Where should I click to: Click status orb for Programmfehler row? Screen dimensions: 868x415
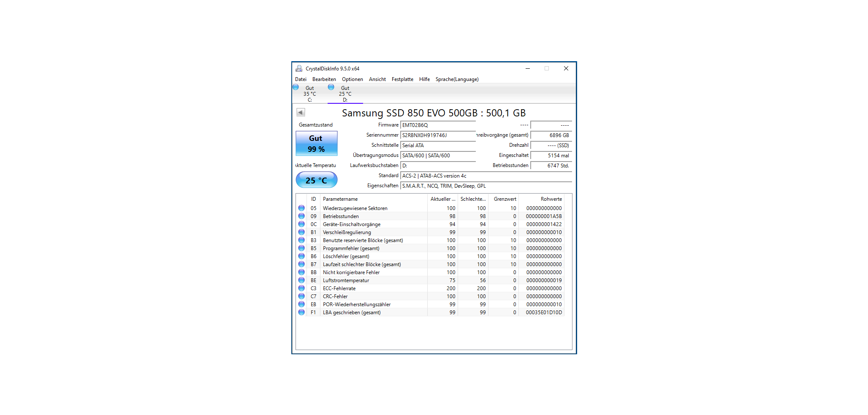301,248
